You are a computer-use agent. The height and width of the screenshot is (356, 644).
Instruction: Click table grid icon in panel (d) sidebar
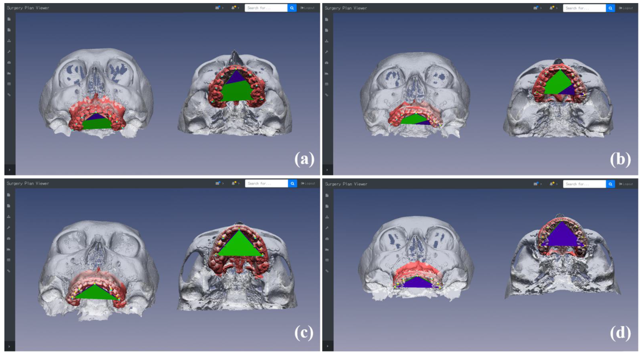327,260
